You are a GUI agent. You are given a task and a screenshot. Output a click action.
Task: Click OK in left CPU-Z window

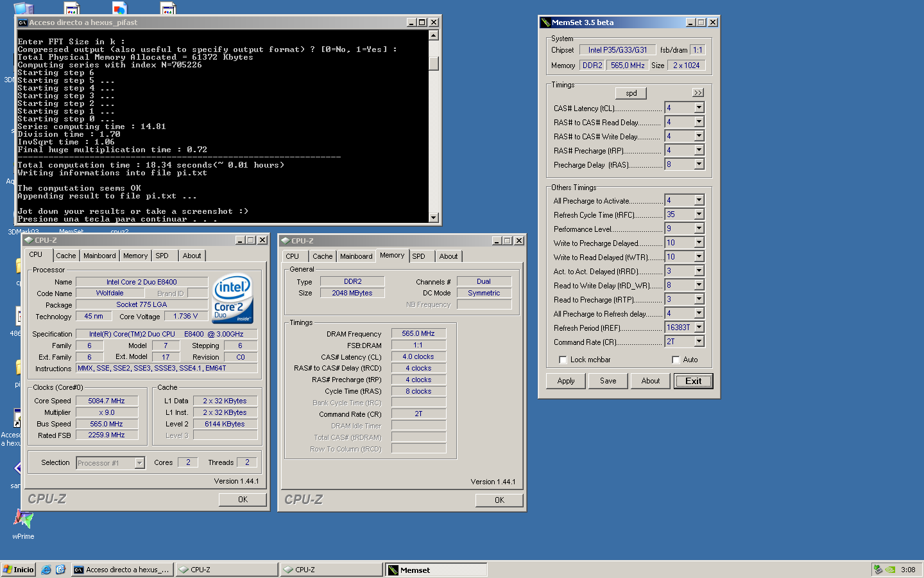(243, 500)
